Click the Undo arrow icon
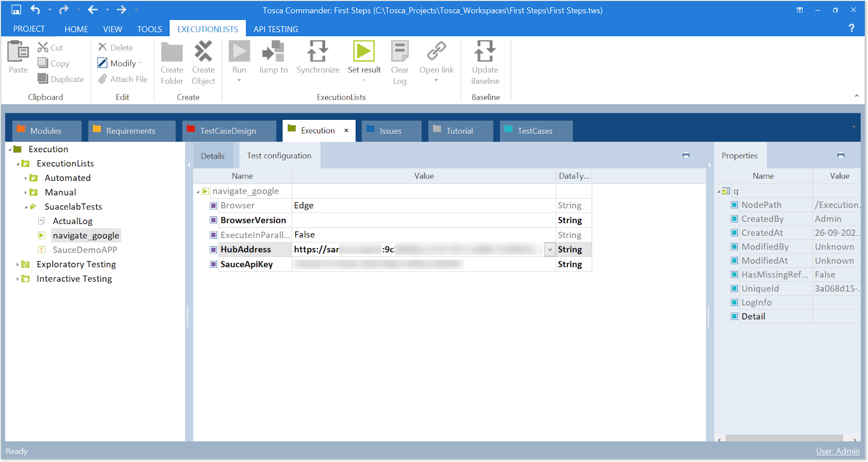Image resolution: width=868 pixels, height=462 pixels. click(35, 10)
